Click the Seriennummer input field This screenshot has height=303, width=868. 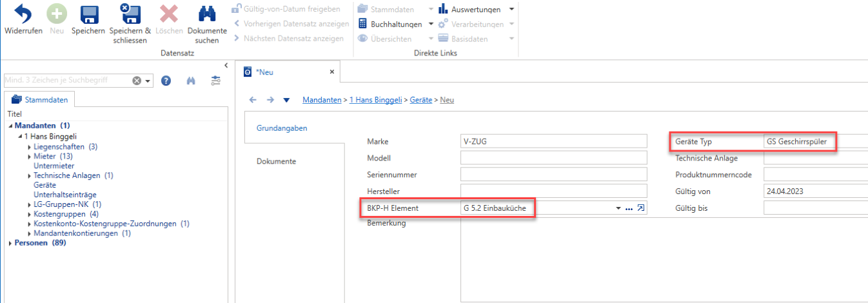[554, 175]
